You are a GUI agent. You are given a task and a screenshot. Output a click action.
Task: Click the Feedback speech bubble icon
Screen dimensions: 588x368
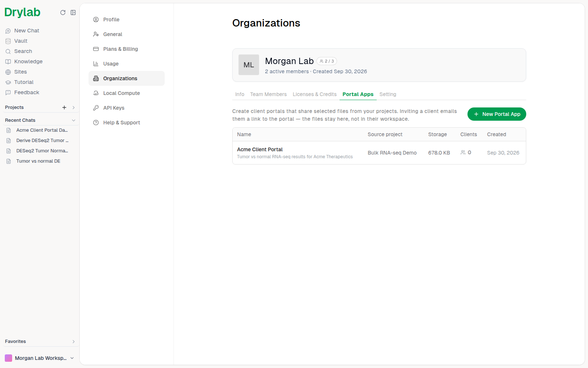[x=8, y=93]
